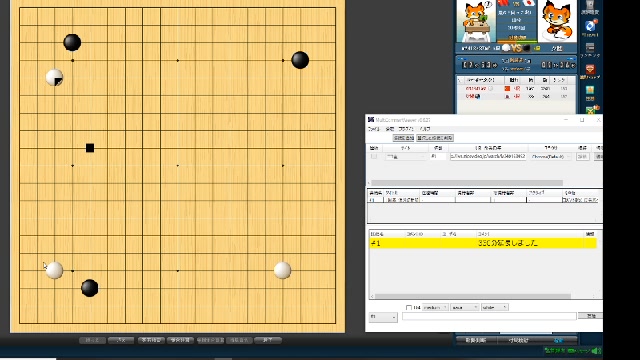Toggle the 184 checkbox near comment box
The image size is (640, 360).
(x=409, y=307)
